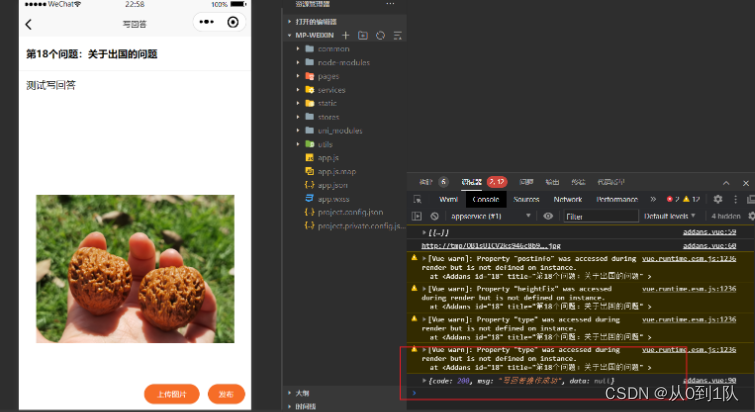The image size is (755, 412).
Task: Click the red error count badge
Action: tap(673, 199)
